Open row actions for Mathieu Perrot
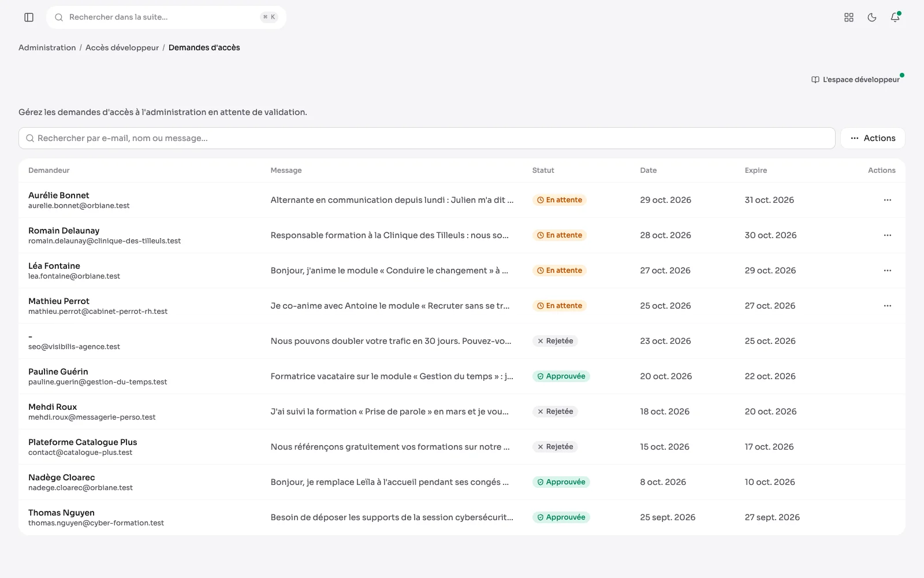The image size is (924, 578). click(x=888, y=306)
